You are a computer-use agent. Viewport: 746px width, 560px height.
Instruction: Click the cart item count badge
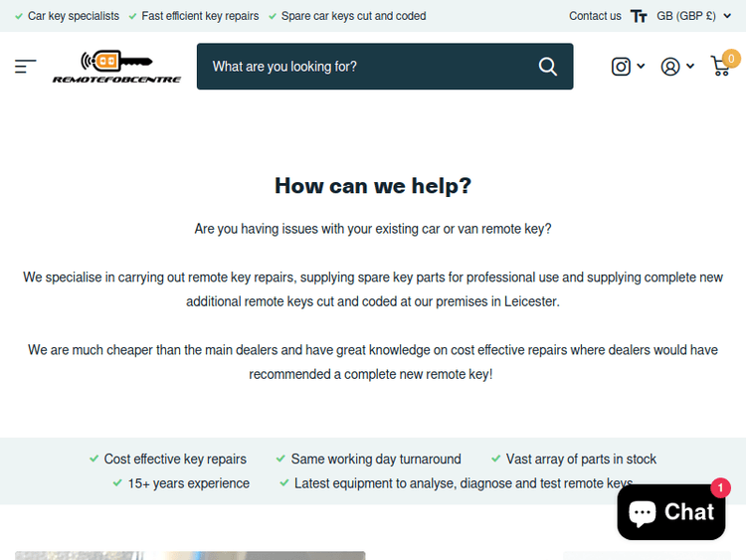732,59
